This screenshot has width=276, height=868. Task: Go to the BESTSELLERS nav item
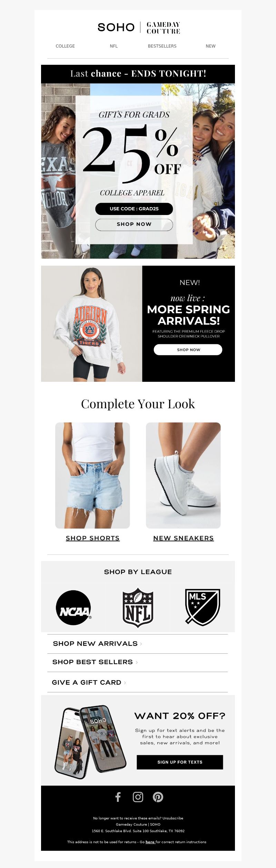coord(162,46)
